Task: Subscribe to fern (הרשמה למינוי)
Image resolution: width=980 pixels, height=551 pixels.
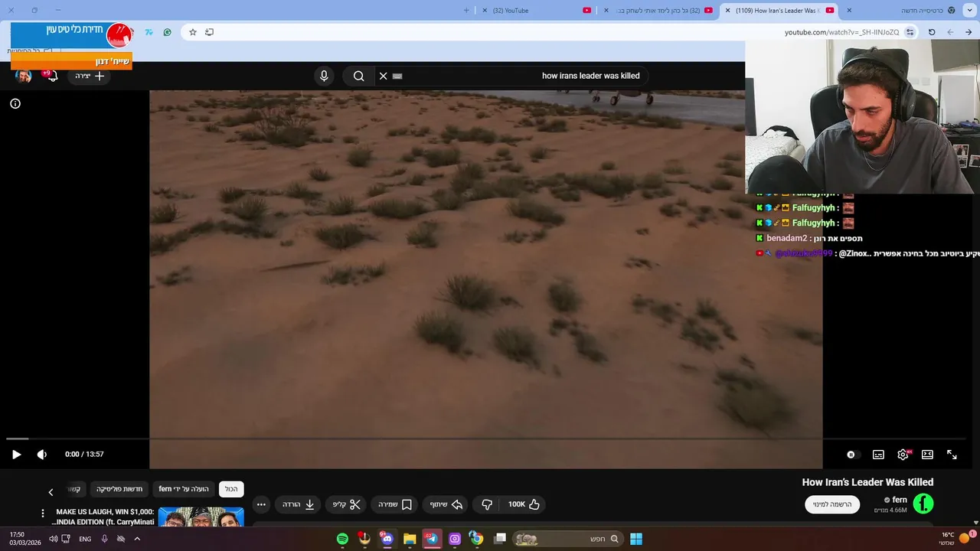Action: point(832,504)
